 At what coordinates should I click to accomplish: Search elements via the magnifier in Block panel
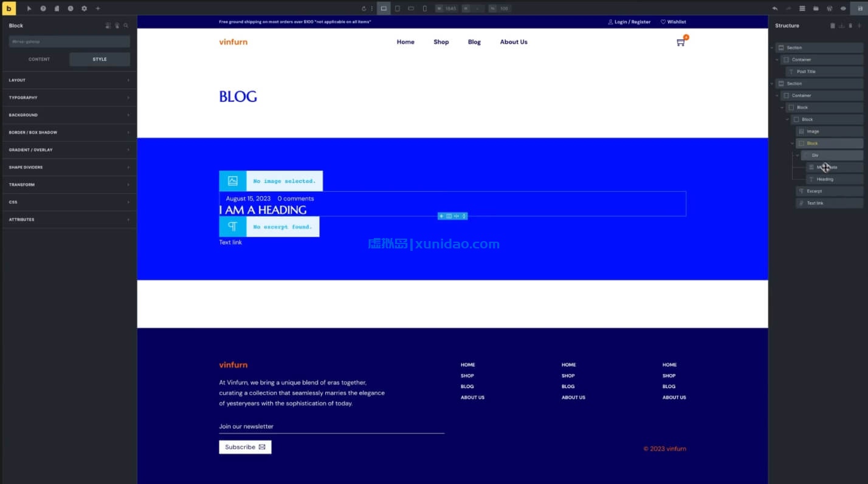(x=125, y=26)
